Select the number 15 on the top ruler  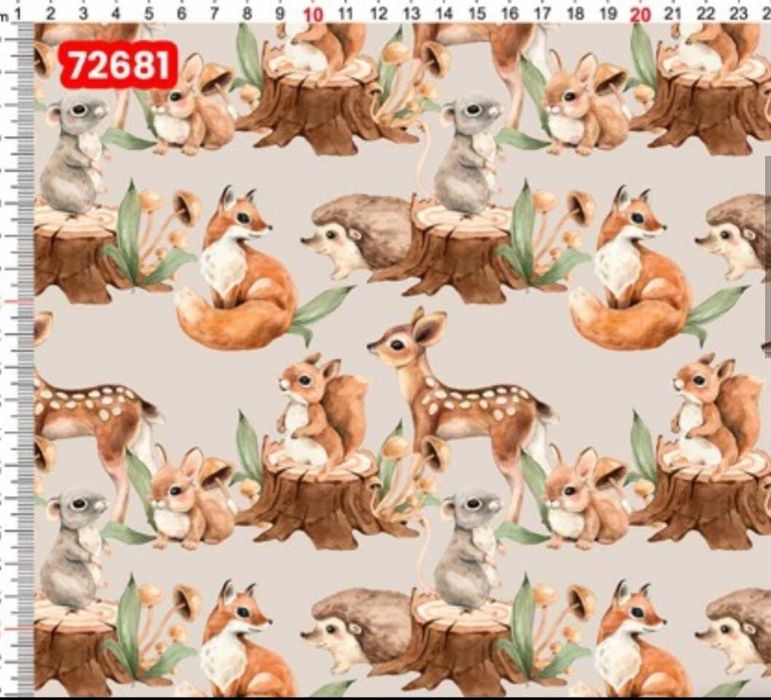pos(476,14)
